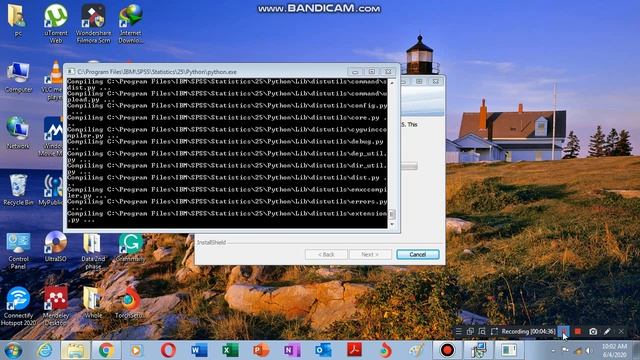
Task: Select the Network desktop icon
Action: click(x=18, y=133)
